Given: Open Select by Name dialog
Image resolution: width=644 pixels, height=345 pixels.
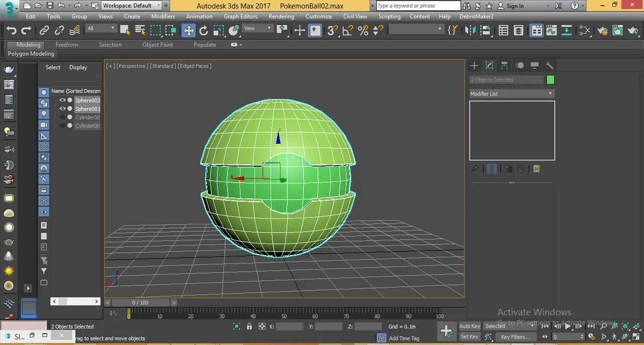Looking at the screenshot, I should [x=140, y=31].
